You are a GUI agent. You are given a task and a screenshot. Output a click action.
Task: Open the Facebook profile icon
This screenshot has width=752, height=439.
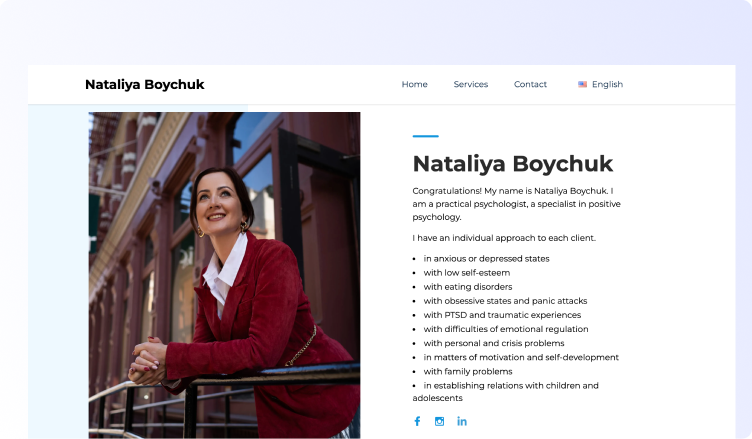pos(417,421)
